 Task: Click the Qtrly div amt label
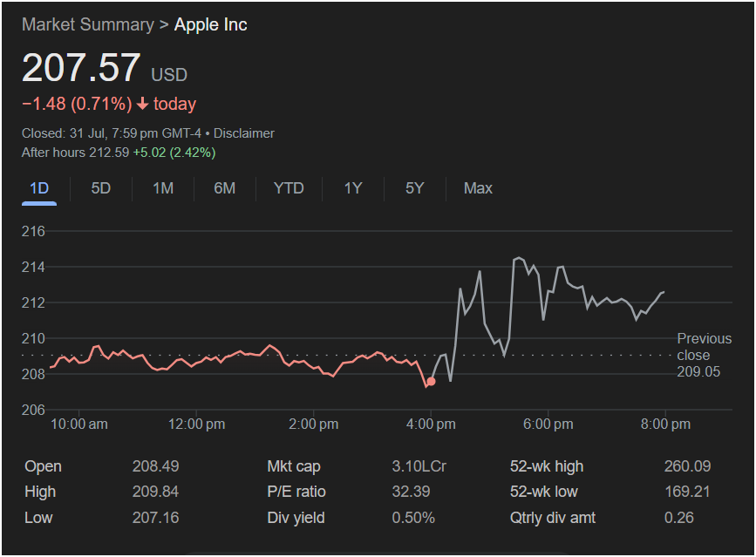[553, 518]
